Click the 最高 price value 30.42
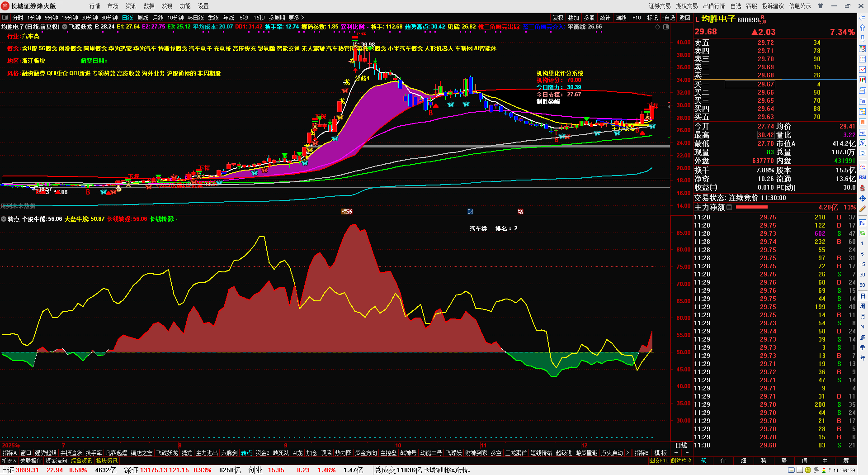868x475 pixels. (x=766, y=135)
